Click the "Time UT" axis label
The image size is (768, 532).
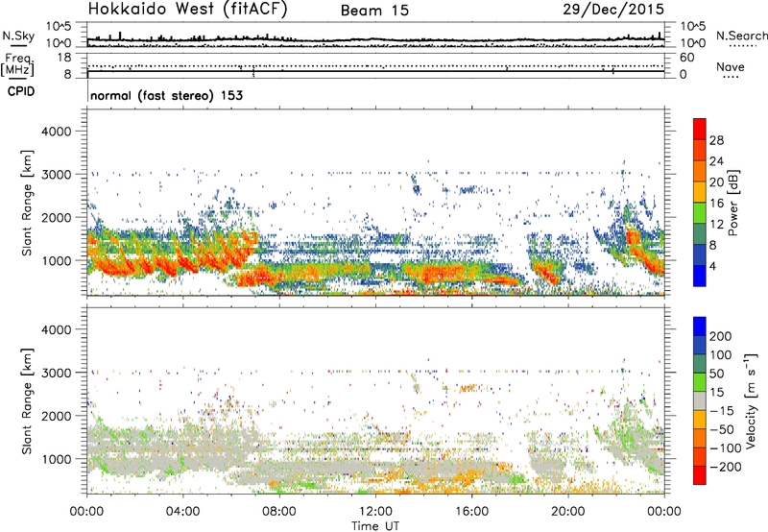[x=375, y=526]
